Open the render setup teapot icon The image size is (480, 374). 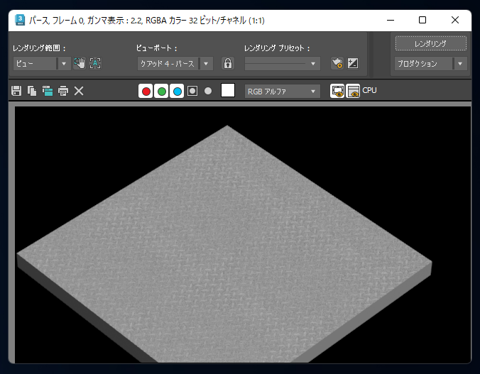[337, 63]
